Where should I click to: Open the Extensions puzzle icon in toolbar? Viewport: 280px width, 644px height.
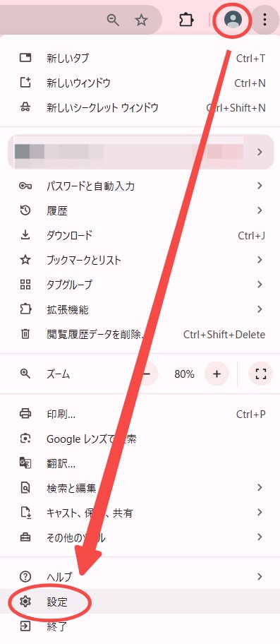pos(186,20)
